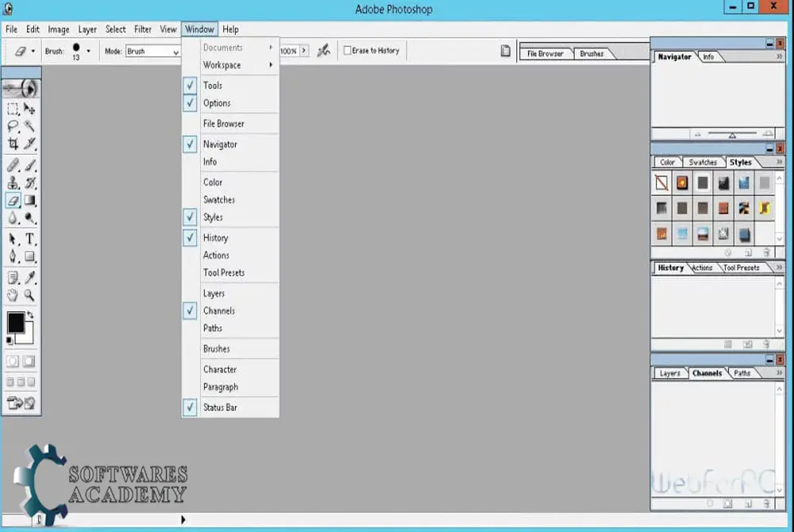Apply the Default Style (None) swatch
Image resolution: width=794 pixels, height=532 pixels.
click(x=661, y=182)
